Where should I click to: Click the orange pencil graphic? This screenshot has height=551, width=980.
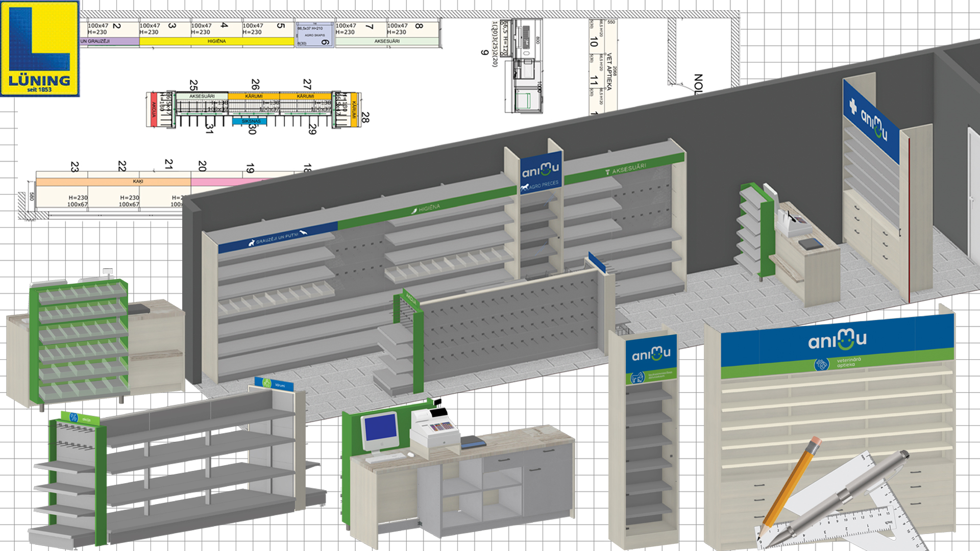[788, 487]
